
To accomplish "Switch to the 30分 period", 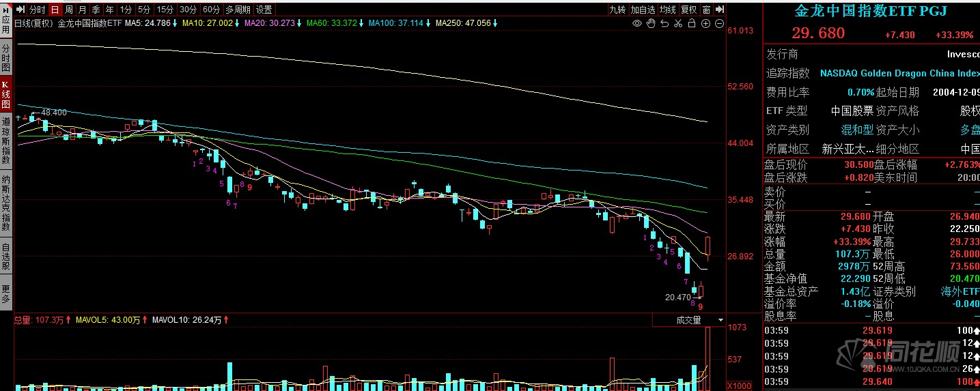I will pos(188,10).
